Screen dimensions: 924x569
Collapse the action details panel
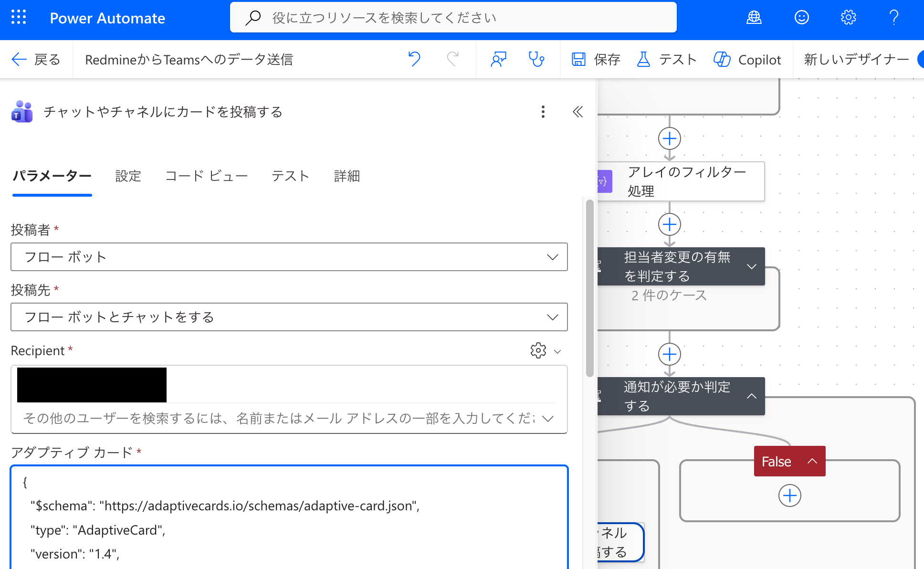(x=577, y=112)
